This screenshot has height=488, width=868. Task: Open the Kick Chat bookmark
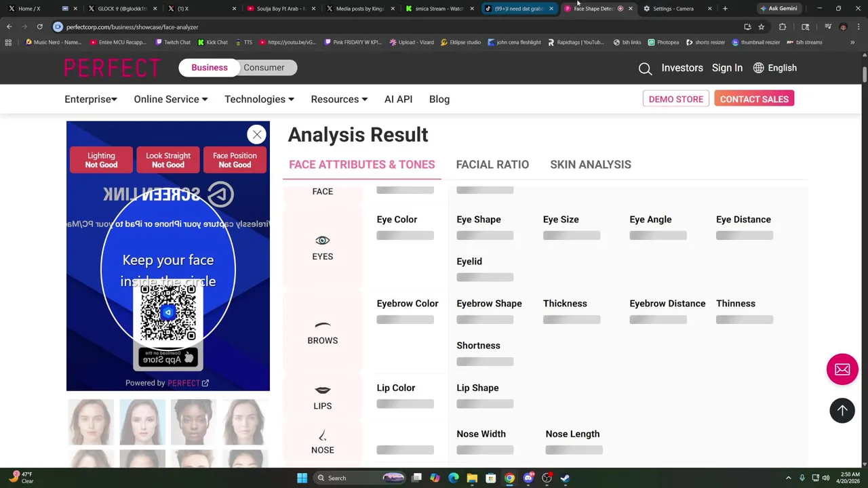(x=213, y=42)
